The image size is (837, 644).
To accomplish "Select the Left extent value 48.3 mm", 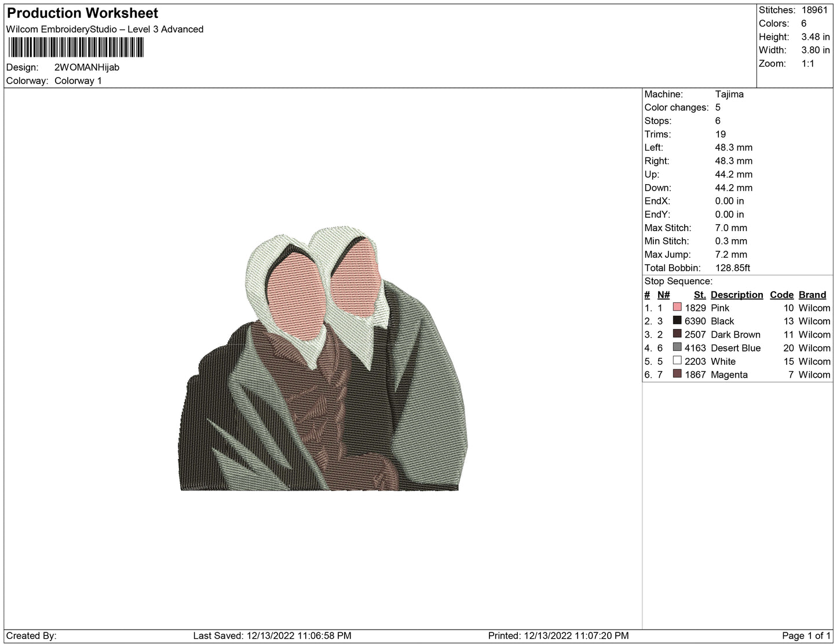I will 734,147.
